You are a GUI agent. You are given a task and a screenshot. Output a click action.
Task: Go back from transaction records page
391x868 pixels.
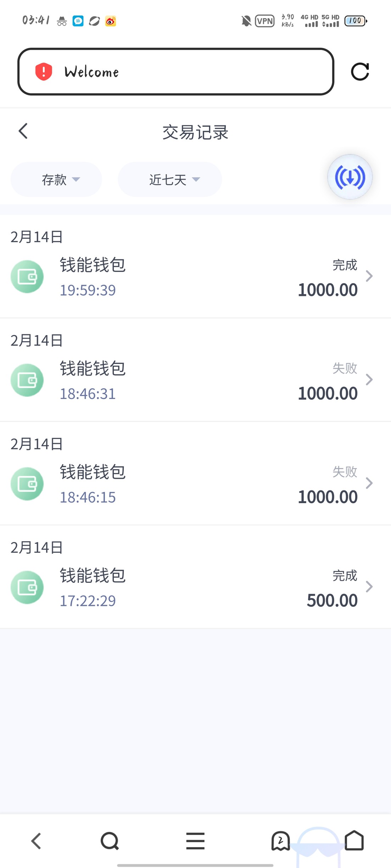coord(23,131)
